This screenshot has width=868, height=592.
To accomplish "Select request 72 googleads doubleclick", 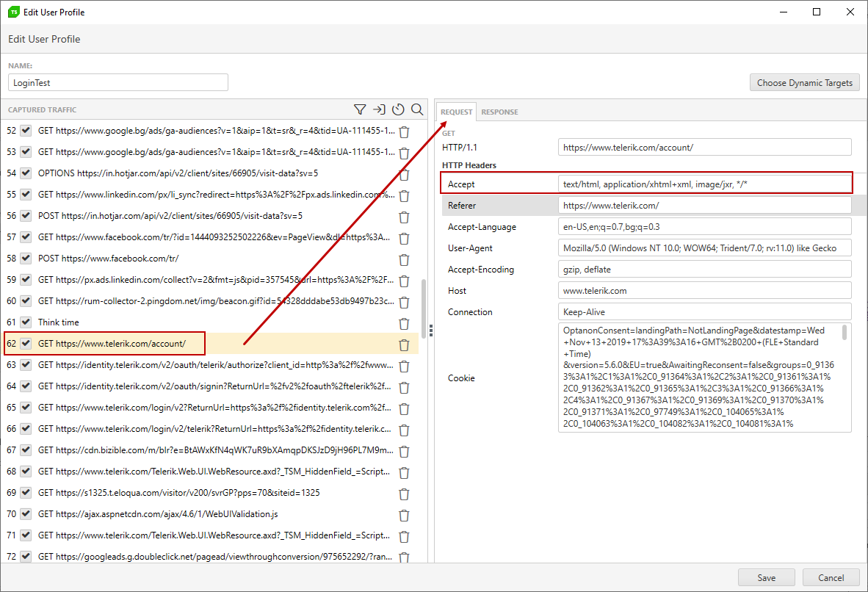I will click(x=214, y=557).
